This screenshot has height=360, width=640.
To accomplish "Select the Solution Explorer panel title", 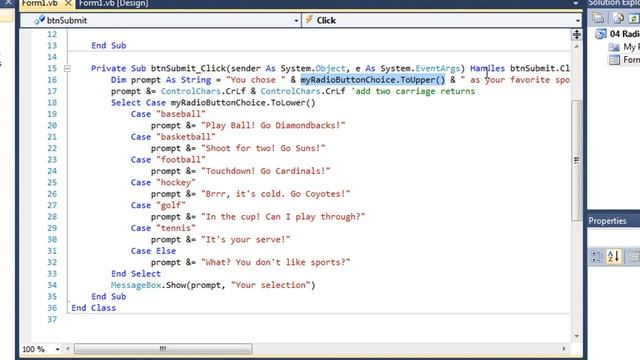I will tap(614, 3).
